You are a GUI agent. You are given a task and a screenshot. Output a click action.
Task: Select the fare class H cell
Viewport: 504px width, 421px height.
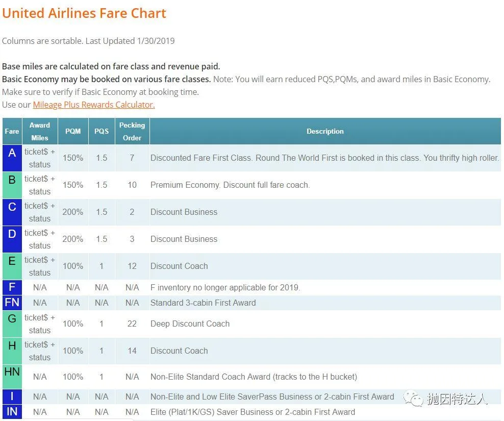tap(12, 351)
